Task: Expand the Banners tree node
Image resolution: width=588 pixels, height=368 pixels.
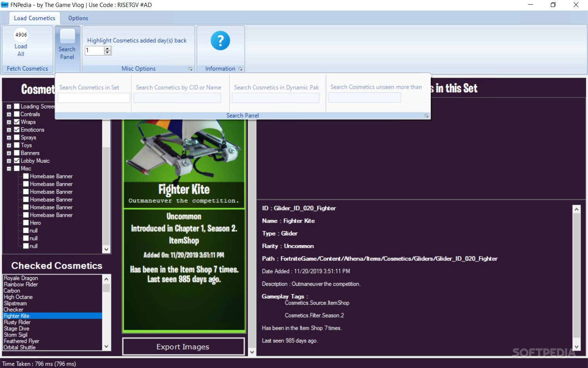Action: click(9, 153)
